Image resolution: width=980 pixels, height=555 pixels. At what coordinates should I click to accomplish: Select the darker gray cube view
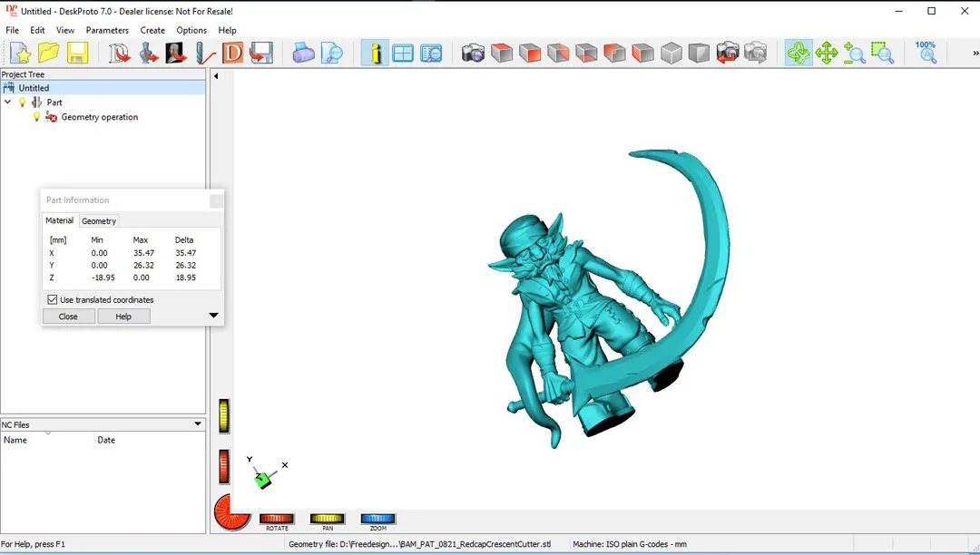click(x=699, y=54)
